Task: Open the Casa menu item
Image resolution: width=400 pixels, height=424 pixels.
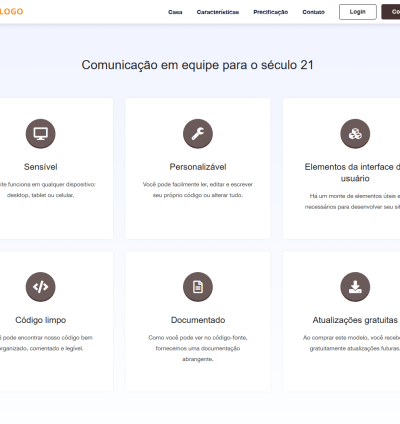Action: (x=175, y=12)
